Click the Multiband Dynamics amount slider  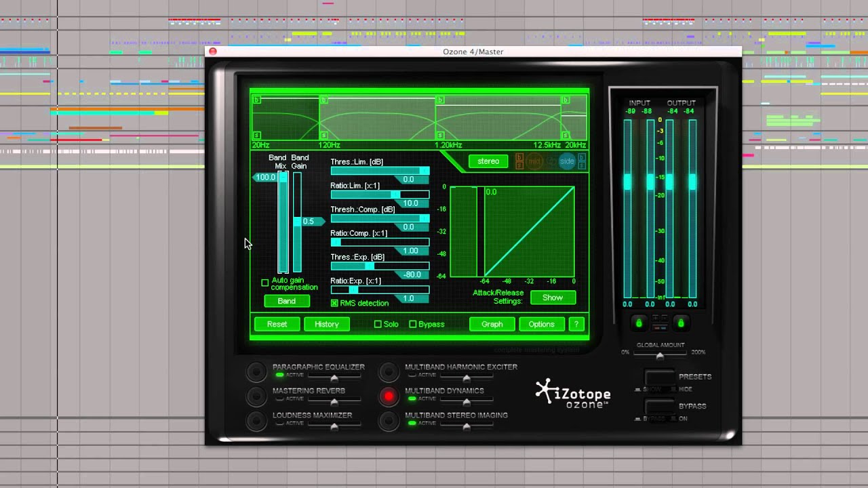tap(466, 403)
